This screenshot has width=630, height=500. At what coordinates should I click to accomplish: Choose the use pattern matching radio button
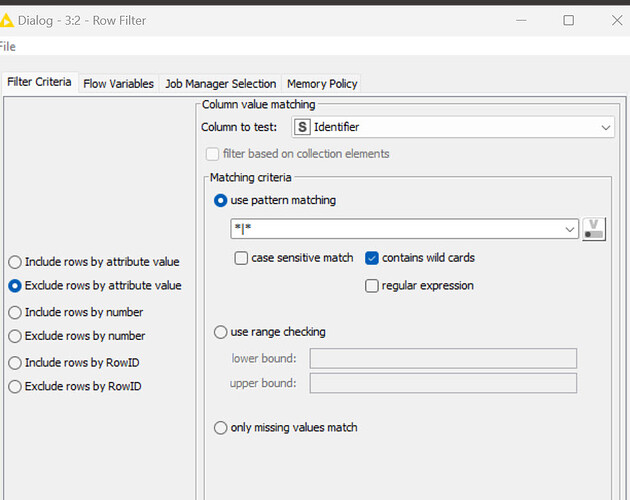221,200
